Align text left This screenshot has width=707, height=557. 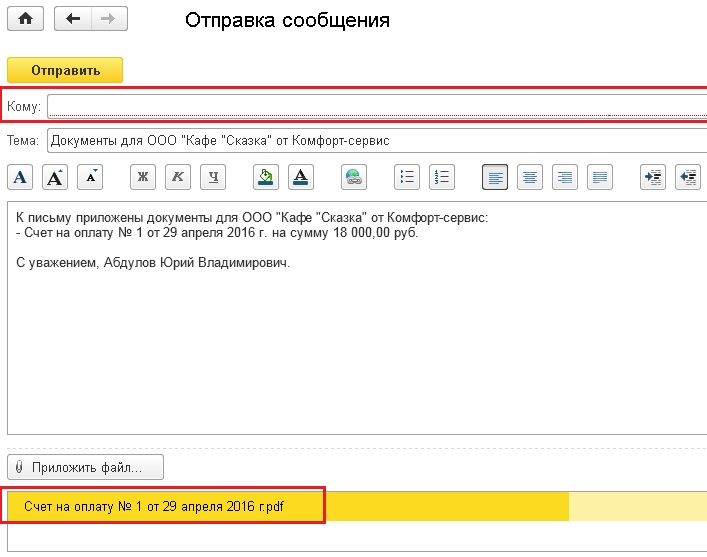tap(495, 177)
